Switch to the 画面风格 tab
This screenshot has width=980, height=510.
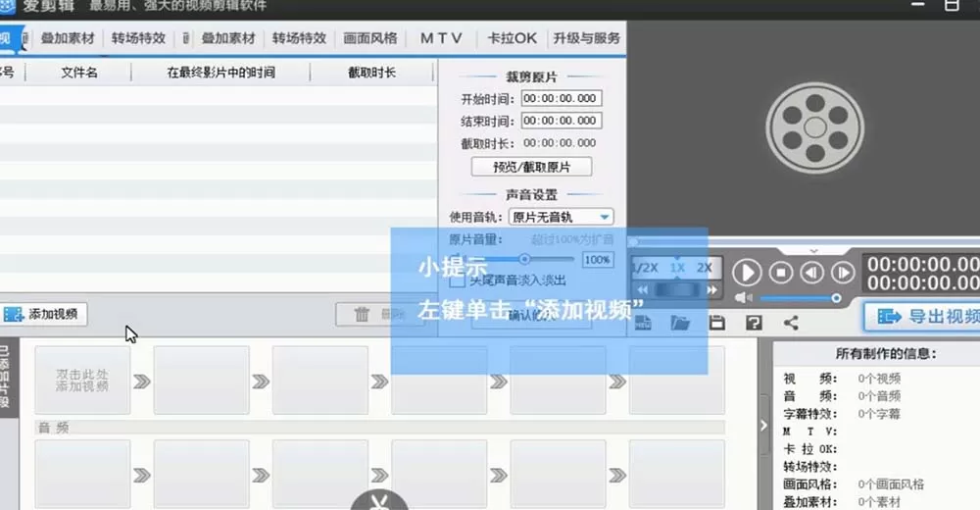pos(370,38)
